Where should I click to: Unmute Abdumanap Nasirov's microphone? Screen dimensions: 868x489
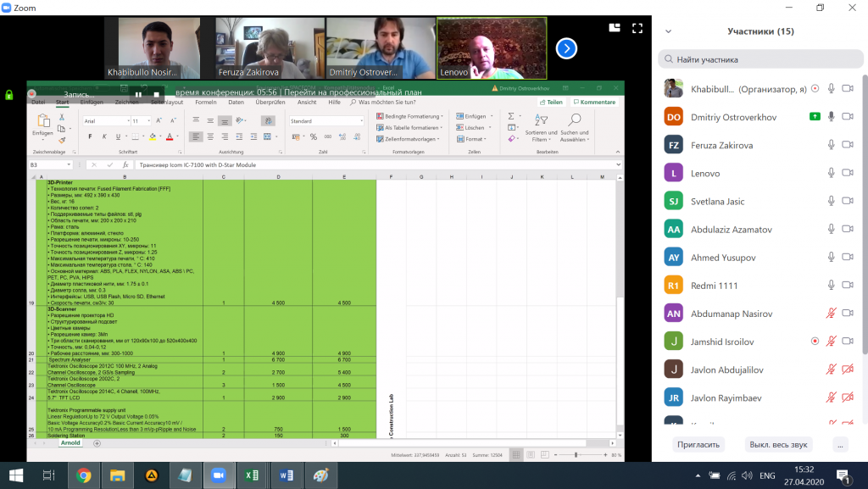point(831,313)
